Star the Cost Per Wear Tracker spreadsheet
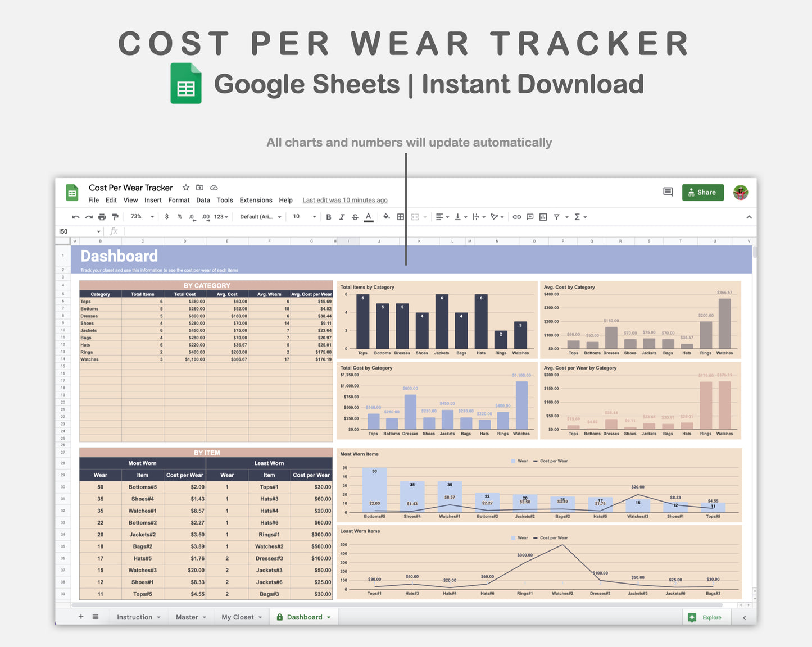 [185, 188]
